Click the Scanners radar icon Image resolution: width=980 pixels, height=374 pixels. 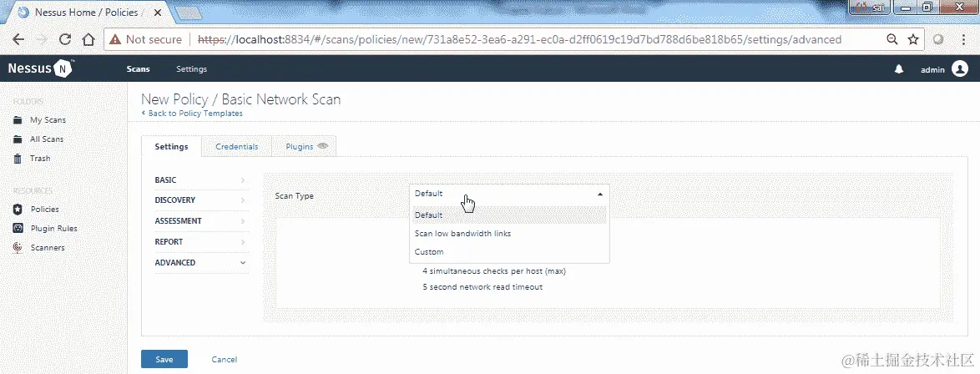pos(18,248)
